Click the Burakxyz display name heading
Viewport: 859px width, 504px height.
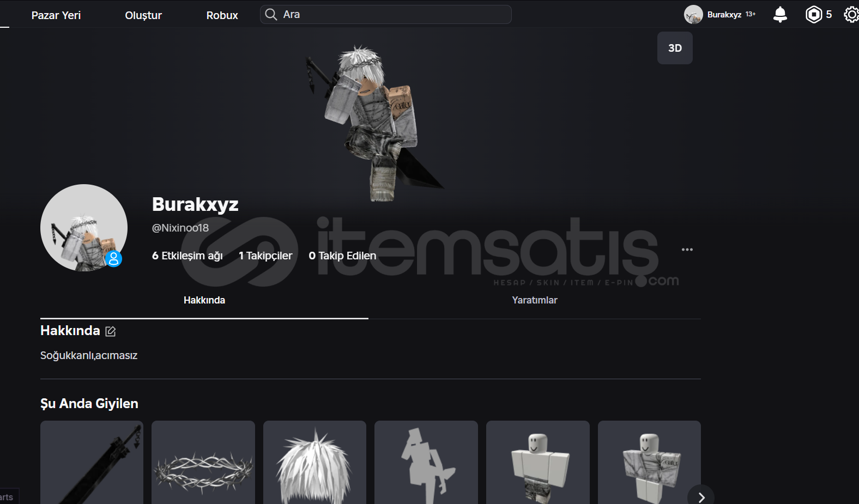click(195, 204)
